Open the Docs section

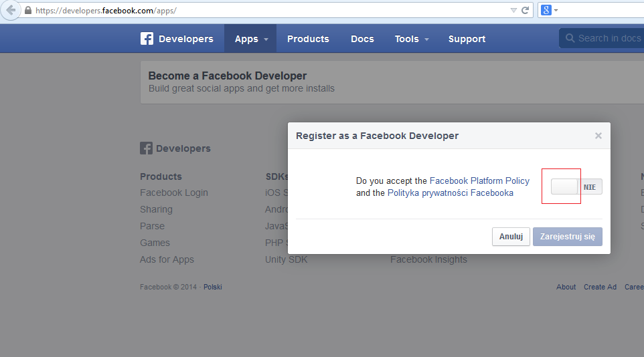point(362,39)
